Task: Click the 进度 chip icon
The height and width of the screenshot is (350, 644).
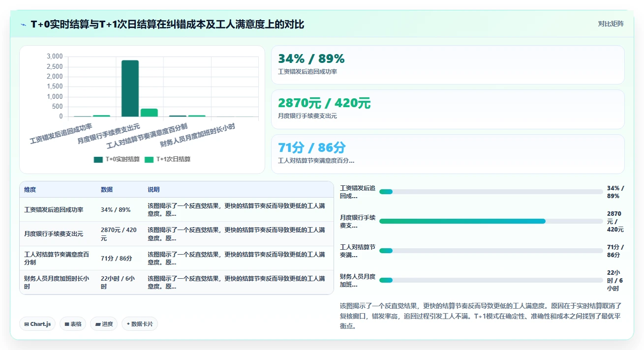Action: 97,324
